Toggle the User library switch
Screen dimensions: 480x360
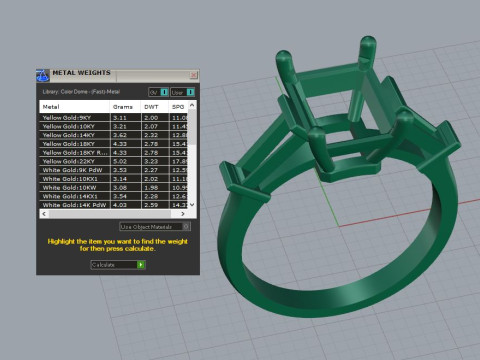(183, 92)
